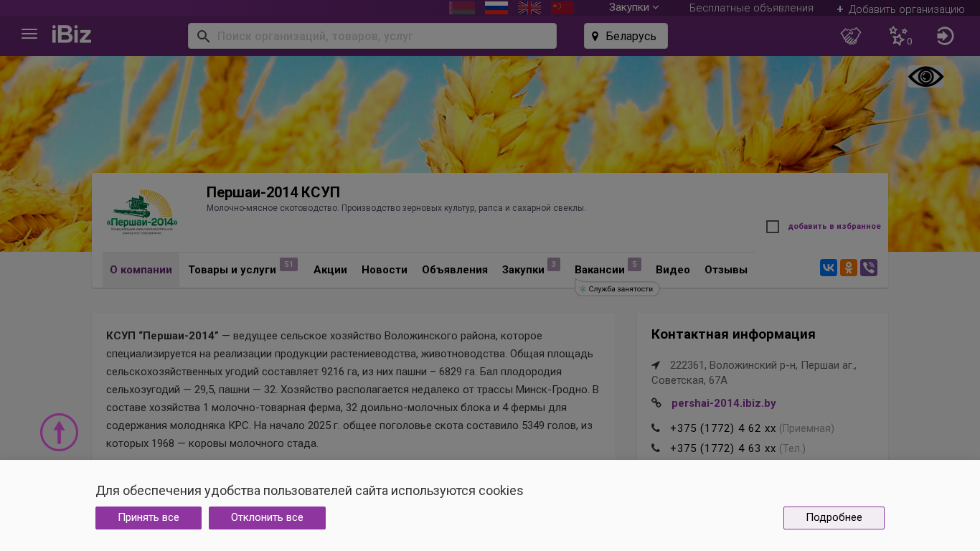Open the handshake partners icon
This screenshot has height=551, width=980.
coord(851,36)
